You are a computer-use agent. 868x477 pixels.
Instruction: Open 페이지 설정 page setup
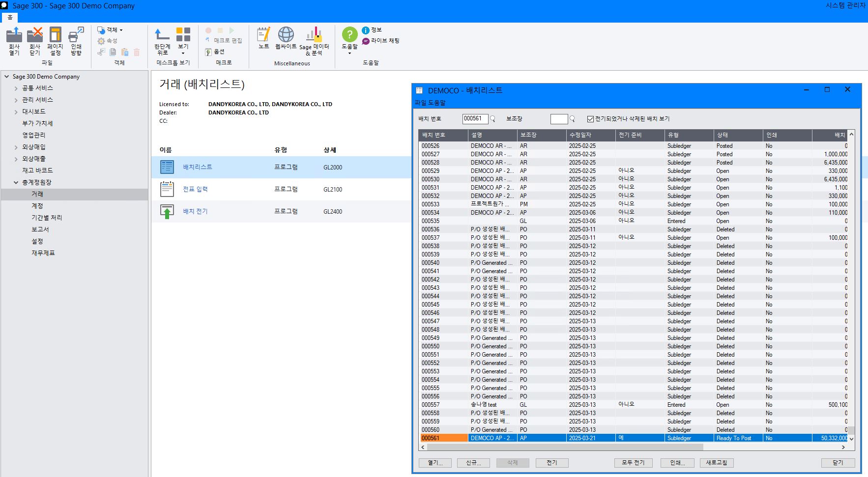coord(55,41)
